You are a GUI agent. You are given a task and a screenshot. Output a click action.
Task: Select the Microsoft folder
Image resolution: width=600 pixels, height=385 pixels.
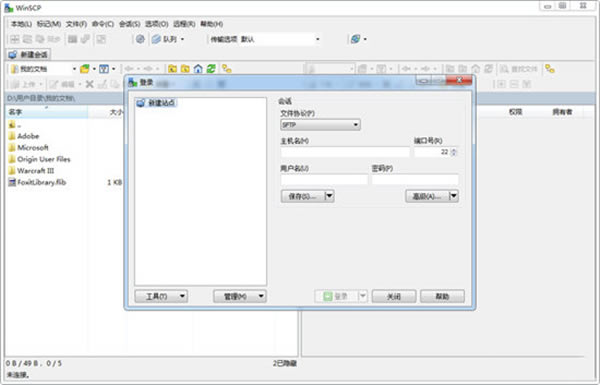click(x=28, y=148)
